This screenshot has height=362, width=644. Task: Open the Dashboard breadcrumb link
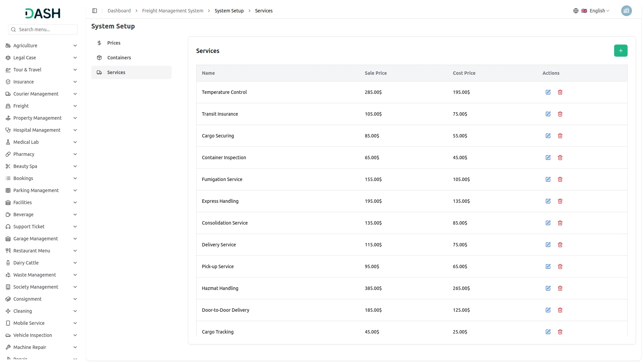tap(119, 10)
